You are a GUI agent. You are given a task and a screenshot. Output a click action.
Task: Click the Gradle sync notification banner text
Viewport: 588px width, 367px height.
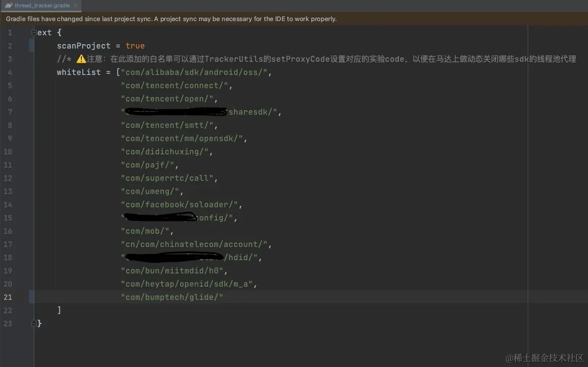[171, 19]
